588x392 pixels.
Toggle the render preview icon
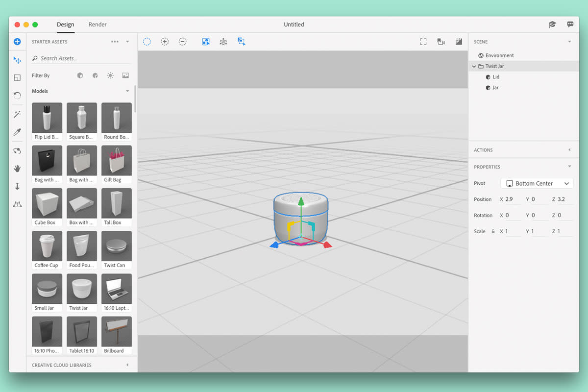[459, 42]
